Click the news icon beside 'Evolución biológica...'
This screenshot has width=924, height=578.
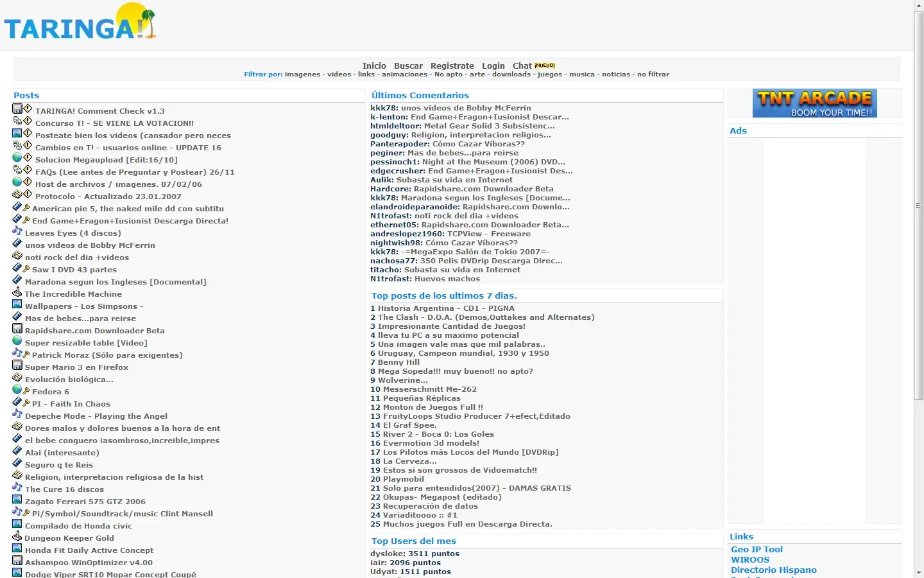(17, 377)
